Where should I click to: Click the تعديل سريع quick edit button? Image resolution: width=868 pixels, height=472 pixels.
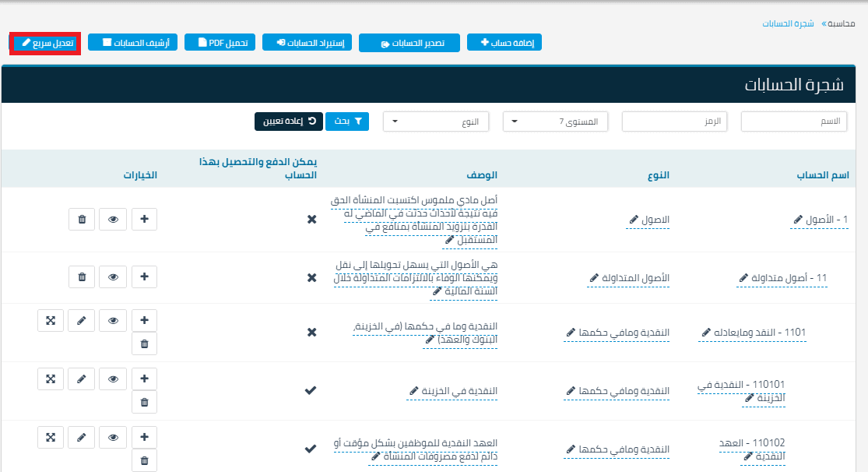[x=47, y=43]
